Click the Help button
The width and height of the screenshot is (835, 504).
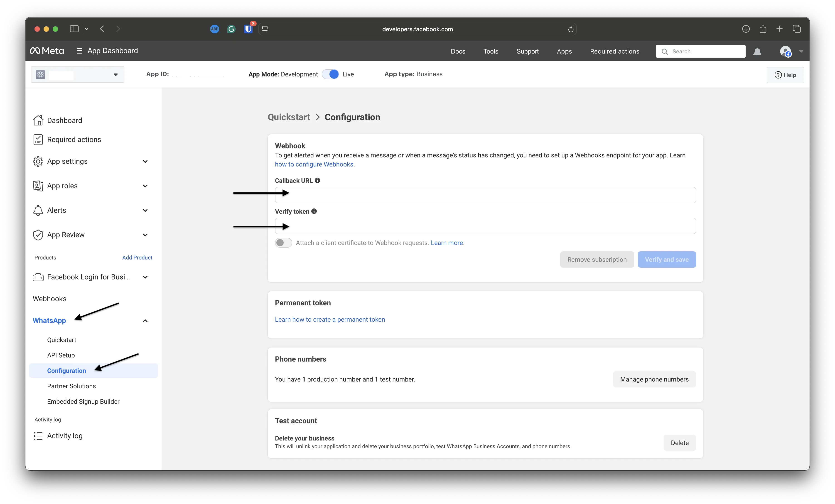click(785, 75)
